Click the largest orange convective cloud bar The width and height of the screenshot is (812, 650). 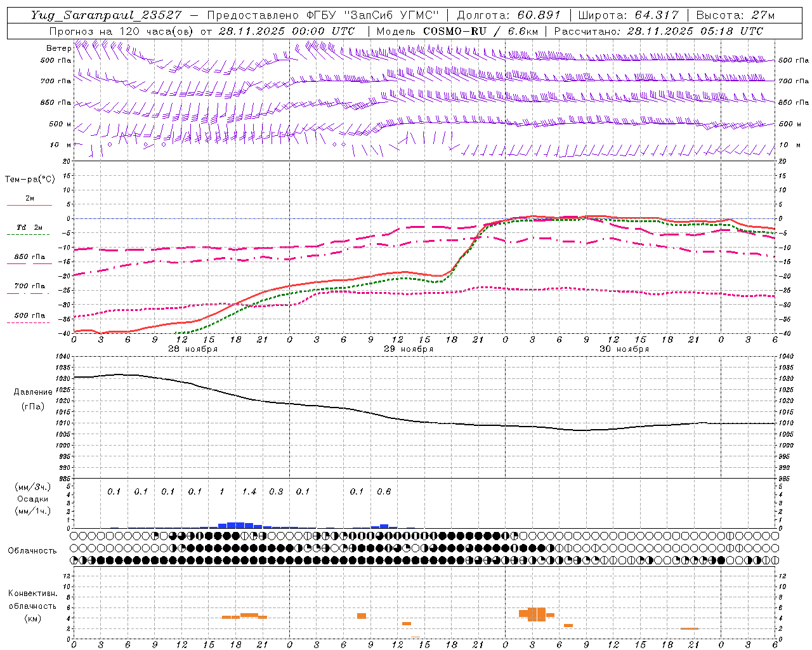(537, 614)
